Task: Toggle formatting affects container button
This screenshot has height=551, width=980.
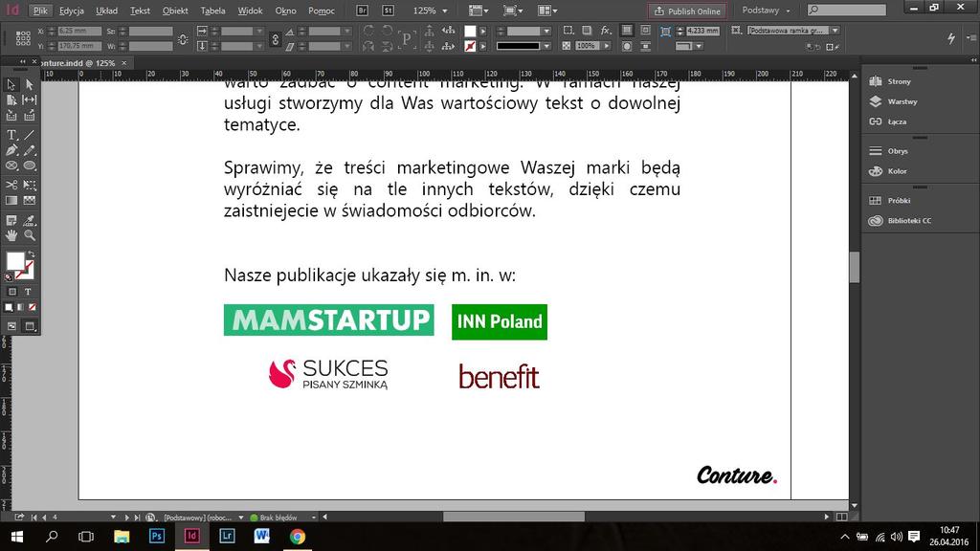Action: point(11,292)
